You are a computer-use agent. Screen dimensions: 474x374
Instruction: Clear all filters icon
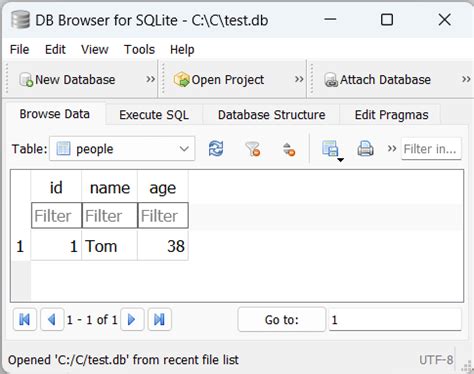pyautogui.click(x=253, y=149)
